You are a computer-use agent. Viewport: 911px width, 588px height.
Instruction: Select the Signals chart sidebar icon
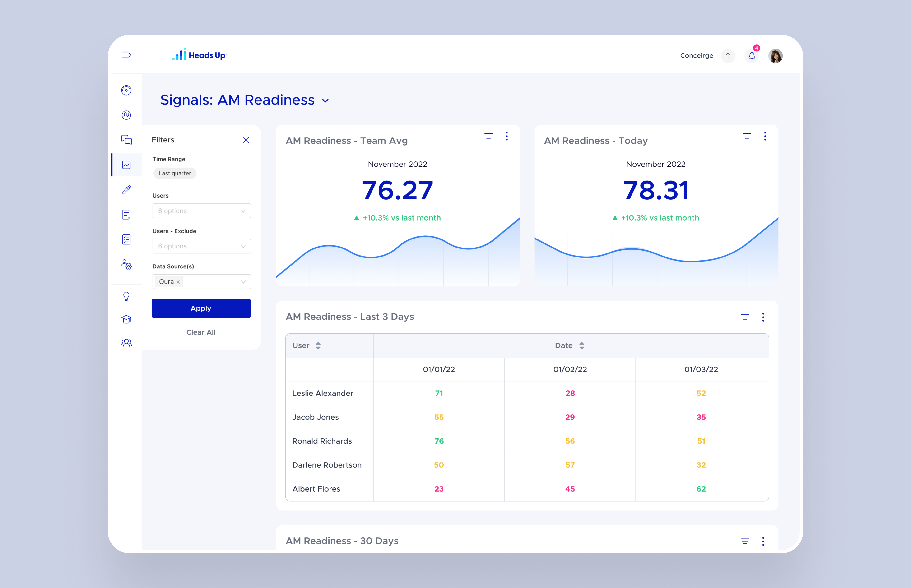click(126, 165)
